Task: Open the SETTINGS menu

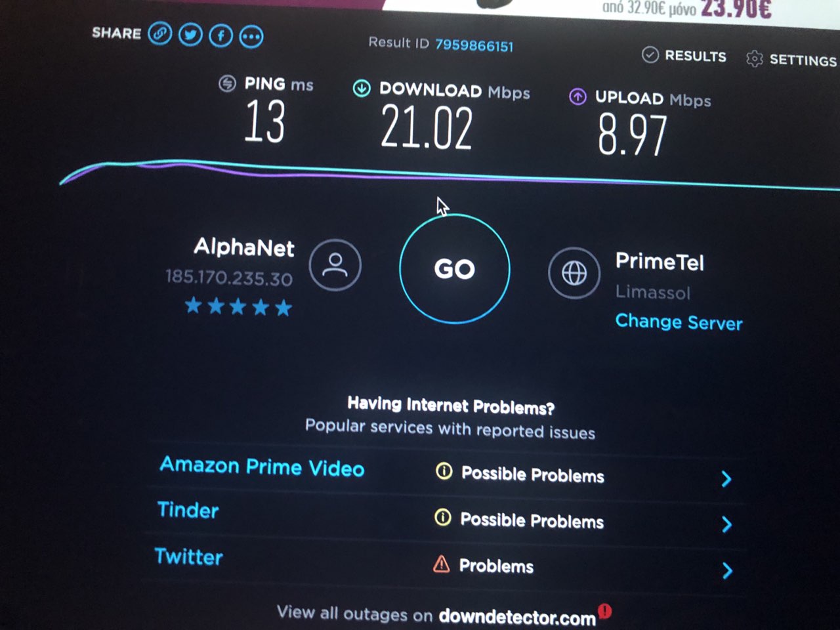Action: [791, 59]
